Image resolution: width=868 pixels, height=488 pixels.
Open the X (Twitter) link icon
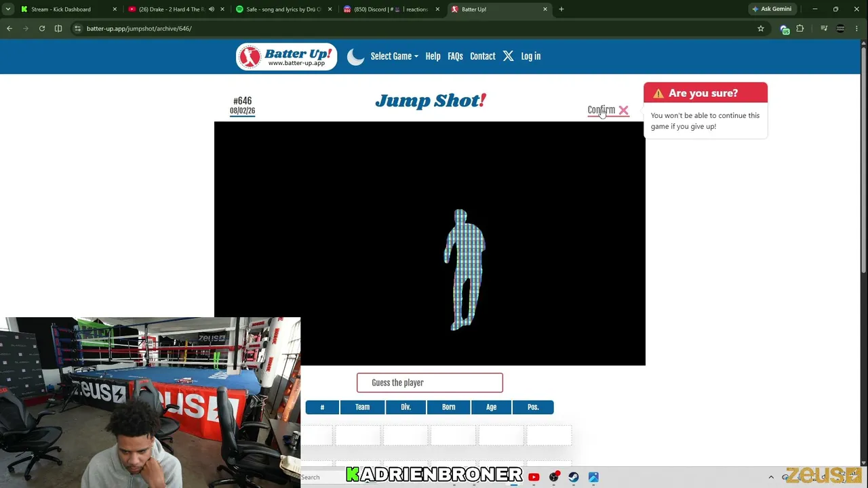[x=508, y=56]
